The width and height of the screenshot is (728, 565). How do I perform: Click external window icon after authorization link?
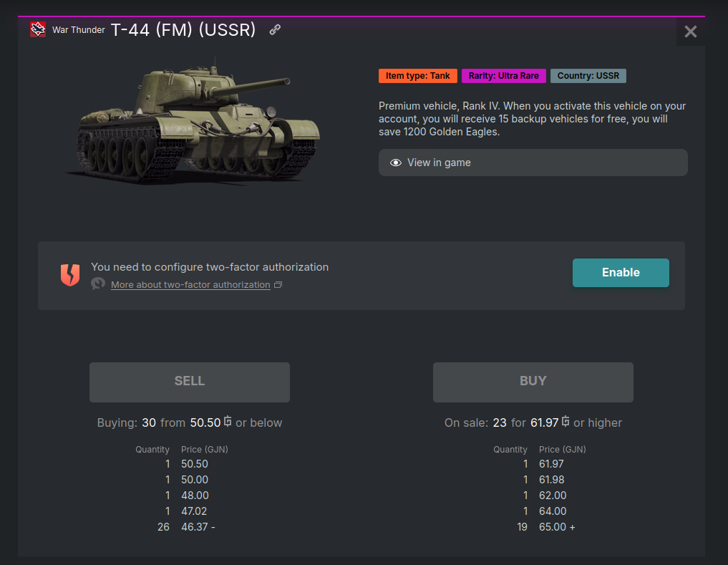click(278, 284)
